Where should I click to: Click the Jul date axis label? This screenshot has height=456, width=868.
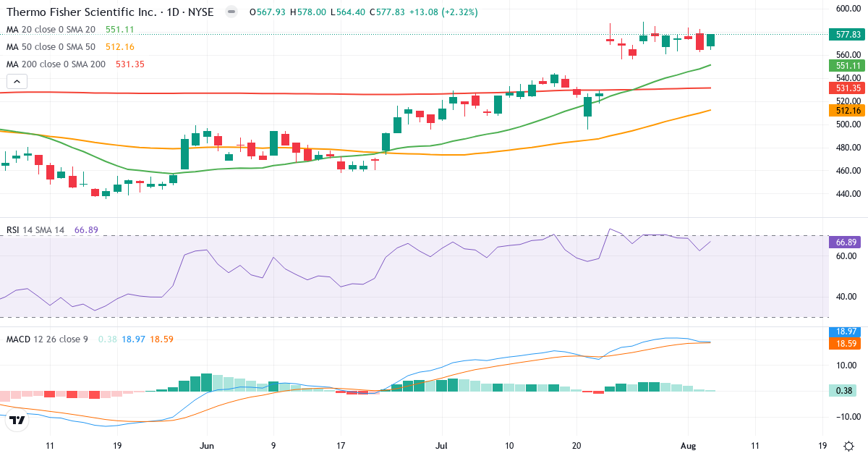pyautogui.click(x=441, y=445)
